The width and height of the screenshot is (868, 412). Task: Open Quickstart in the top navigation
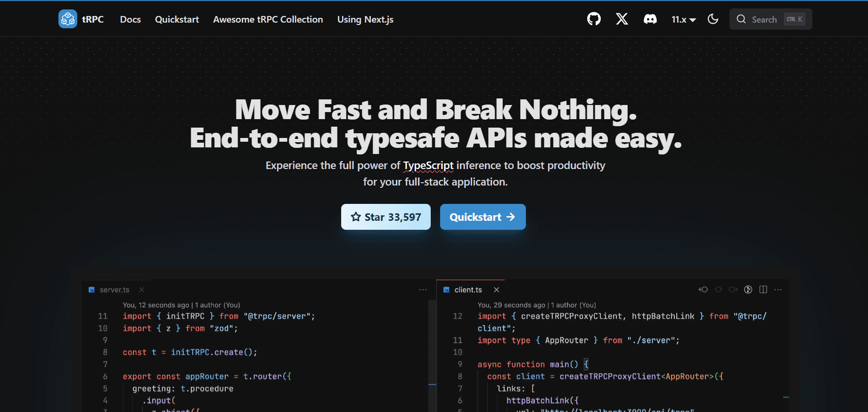pyautogui.click(x=177, y=19)
